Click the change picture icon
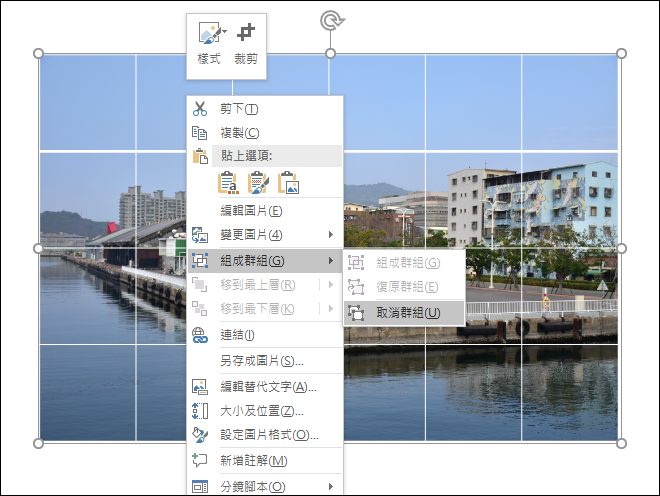 [x=200, y=235]
